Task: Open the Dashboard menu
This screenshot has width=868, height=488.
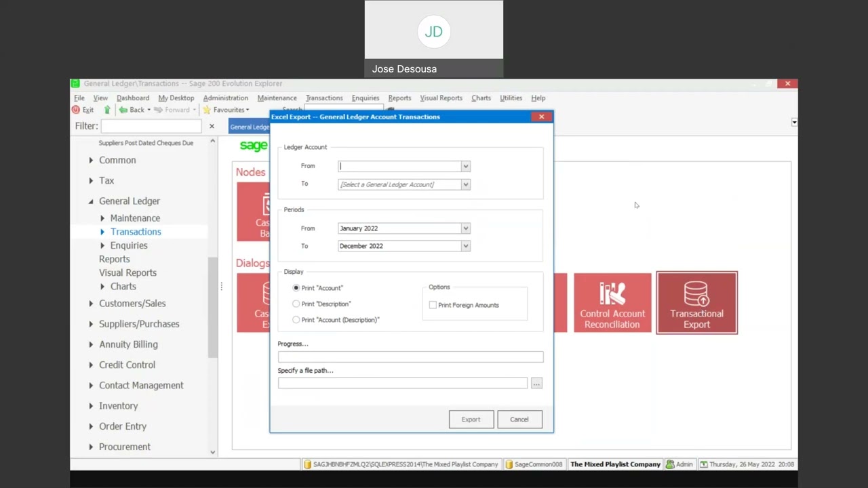Action: 133,98
